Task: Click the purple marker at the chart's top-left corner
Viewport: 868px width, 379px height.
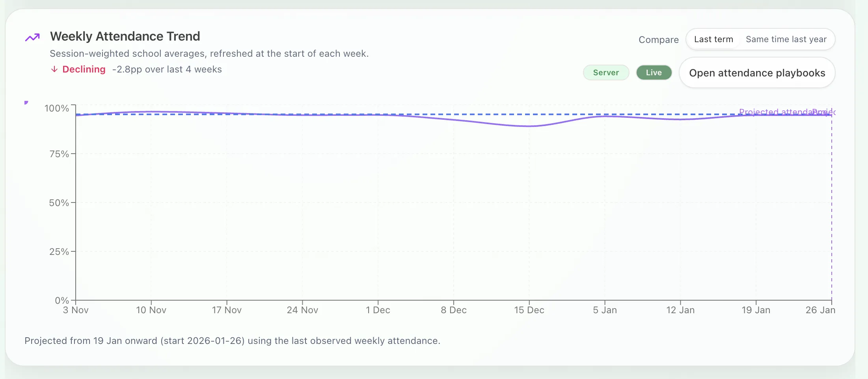Action: (x=26, y=102)
